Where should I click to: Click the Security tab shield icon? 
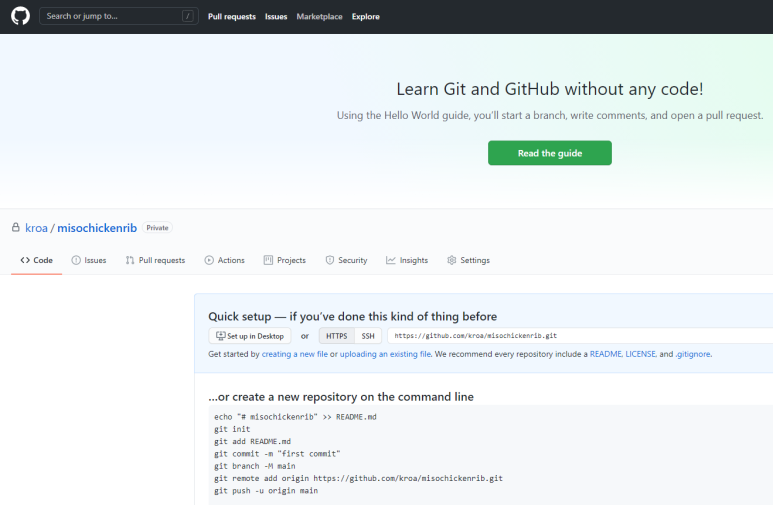(x=330, y=260)
